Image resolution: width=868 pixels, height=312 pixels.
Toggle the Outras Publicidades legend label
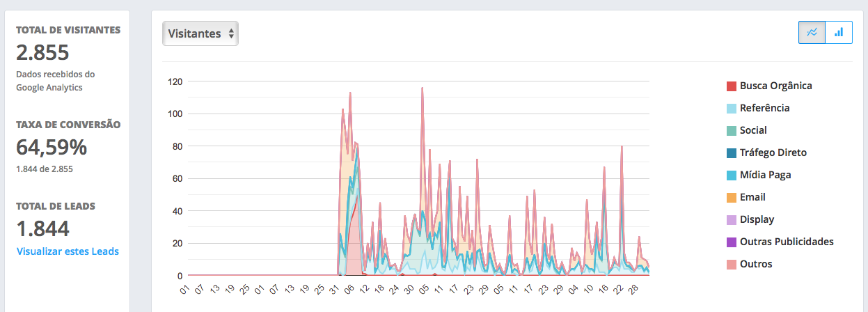click(787, 242)
